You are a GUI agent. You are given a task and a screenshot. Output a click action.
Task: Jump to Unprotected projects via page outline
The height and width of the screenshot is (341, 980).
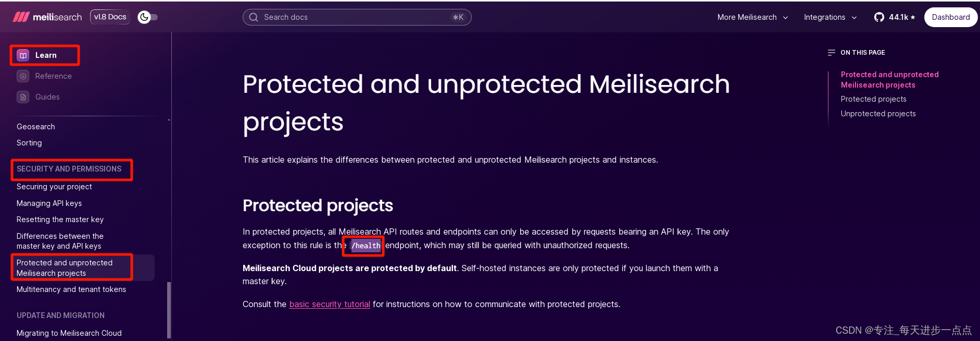(x=878, y=113)
